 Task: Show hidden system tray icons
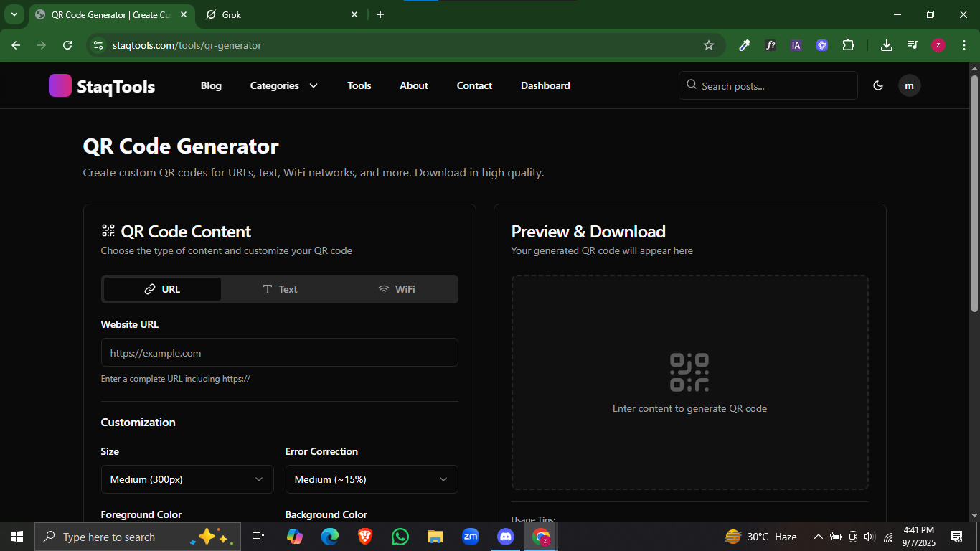818,537
